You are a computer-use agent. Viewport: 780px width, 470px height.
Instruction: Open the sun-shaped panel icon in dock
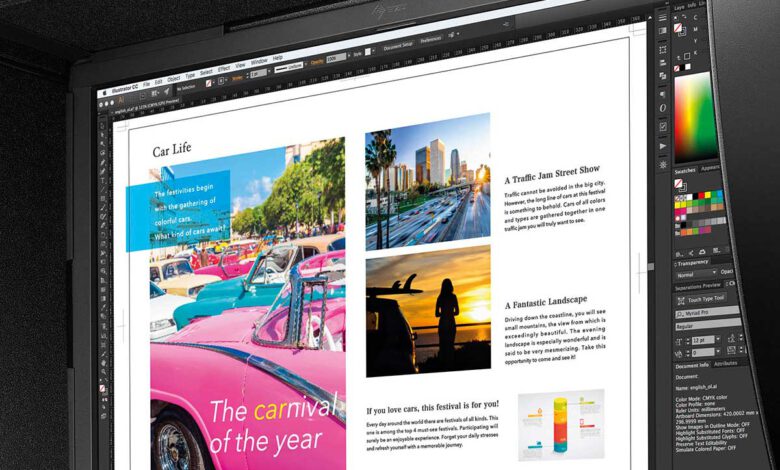click(x=663, y=165)
